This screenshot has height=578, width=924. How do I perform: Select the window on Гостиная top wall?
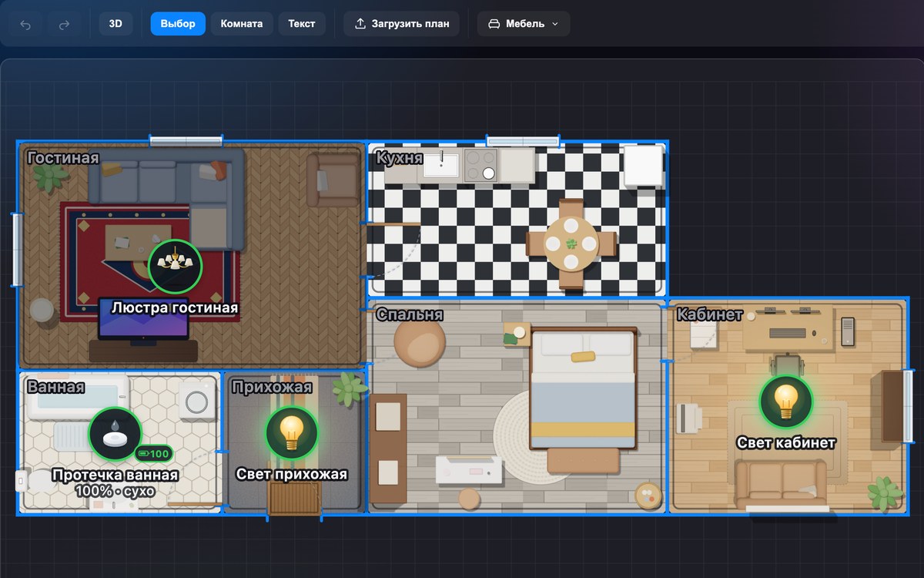coord(186,141)
